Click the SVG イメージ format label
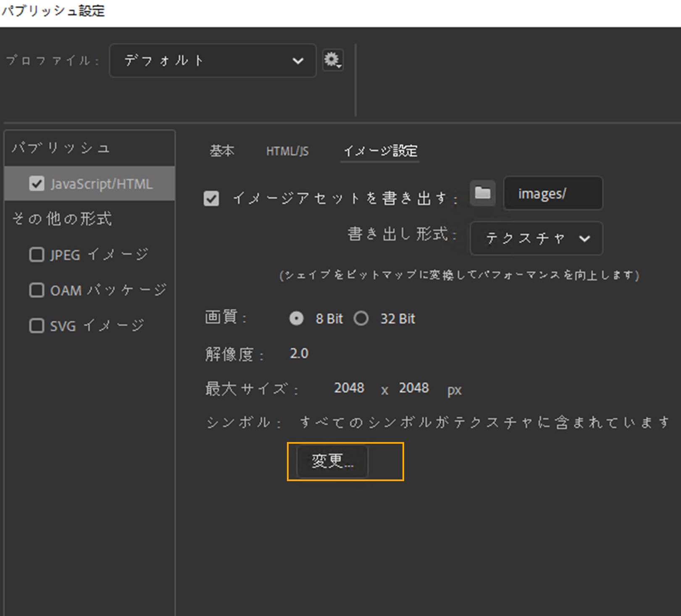Viewport: 681px width, 616px height. tap(97, 326)
